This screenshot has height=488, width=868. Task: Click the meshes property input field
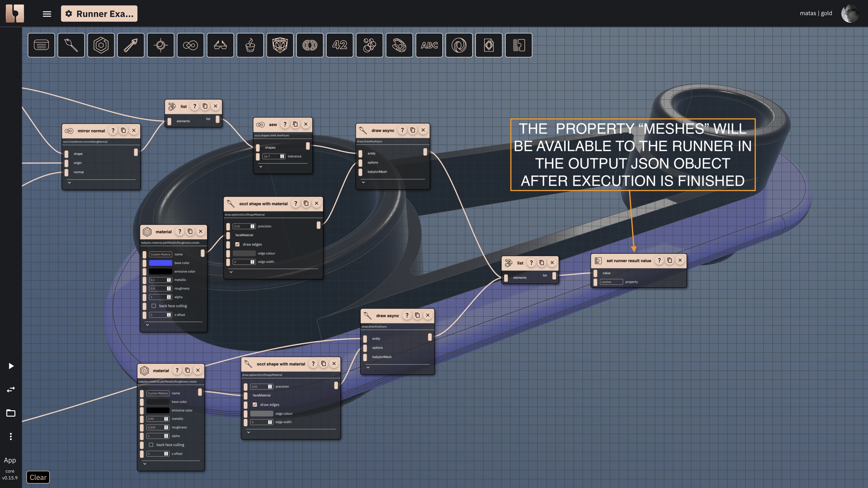[x=611, y=282]
